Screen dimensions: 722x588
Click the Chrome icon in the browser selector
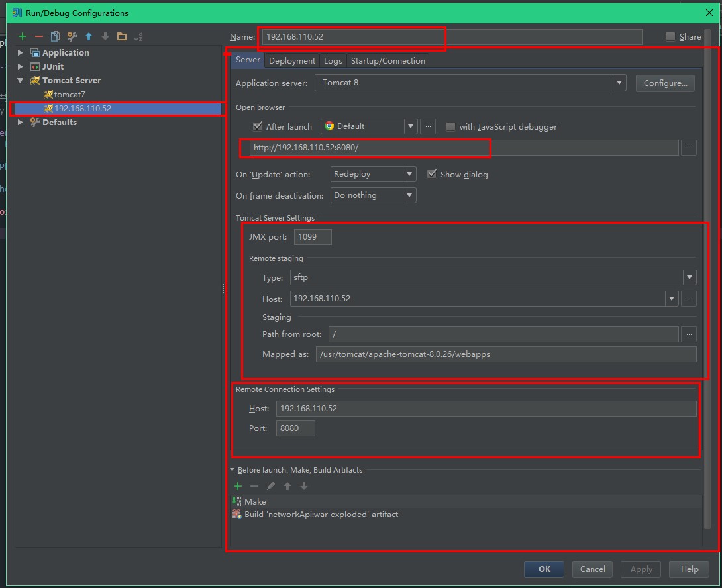(329, 126)
